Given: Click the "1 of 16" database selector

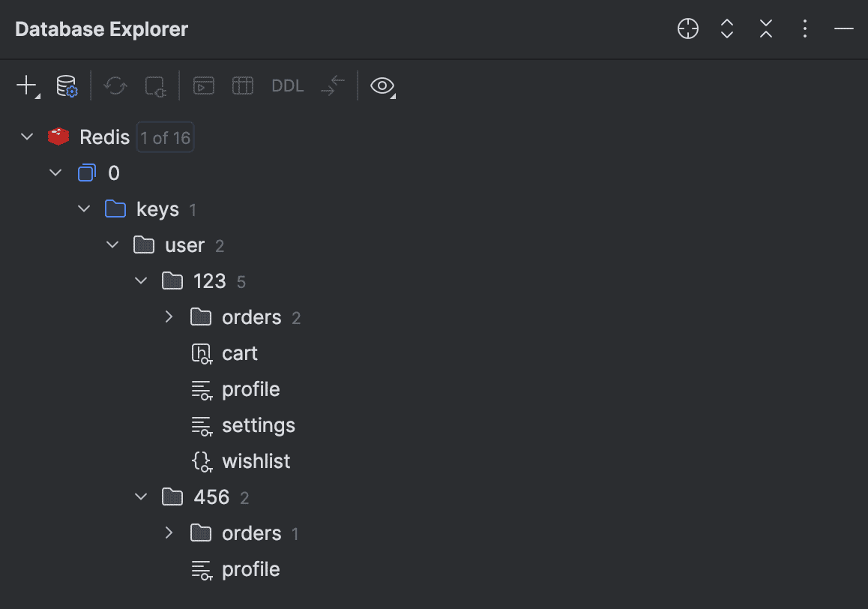Looking at the screenshot, I should tap(166, 137).
